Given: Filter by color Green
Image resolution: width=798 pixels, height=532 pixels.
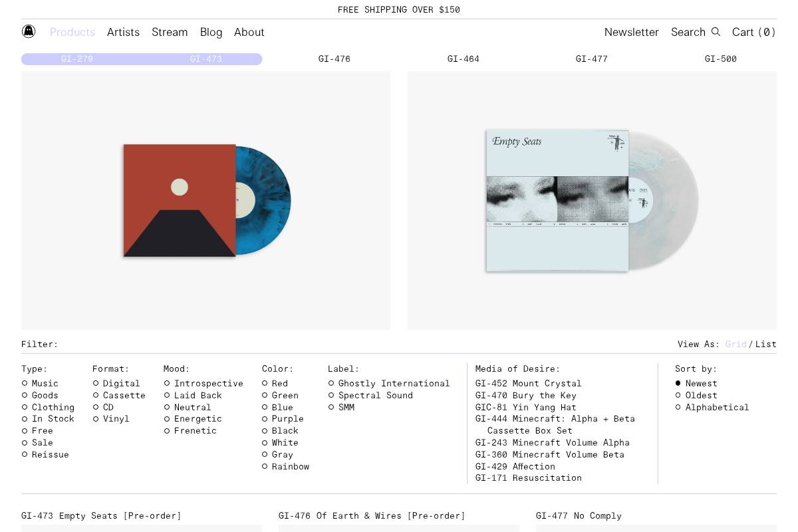Looking at the screenshot, I should click(x=281, y=396).
